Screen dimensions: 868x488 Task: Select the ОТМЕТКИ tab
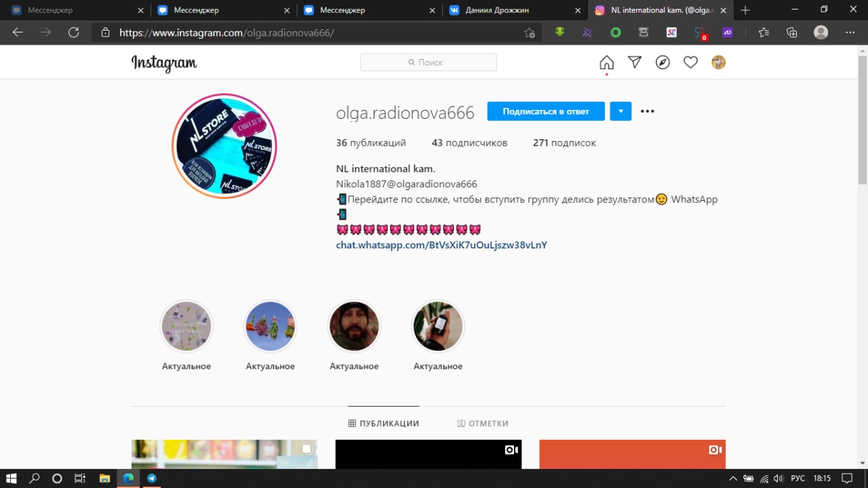pyautogui.click(x=483, y=423)
